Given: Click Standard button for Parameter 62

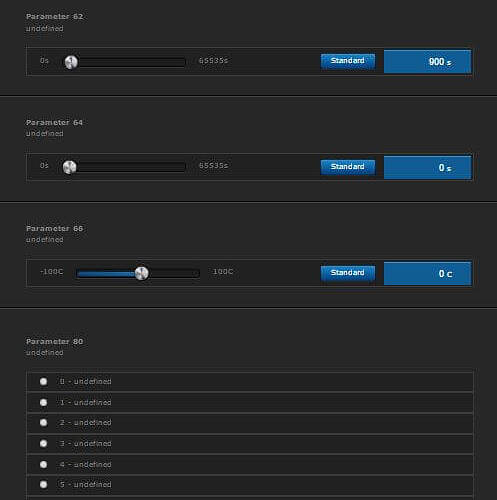Looking at the screenshot, I should (348, 61).
